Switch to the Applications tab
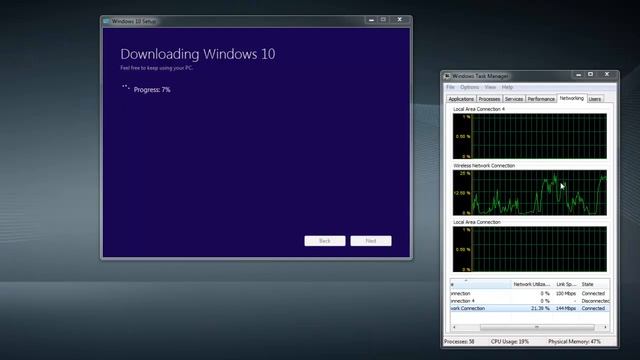The height and width of the screenshot is (360, 640). (461, 99)
